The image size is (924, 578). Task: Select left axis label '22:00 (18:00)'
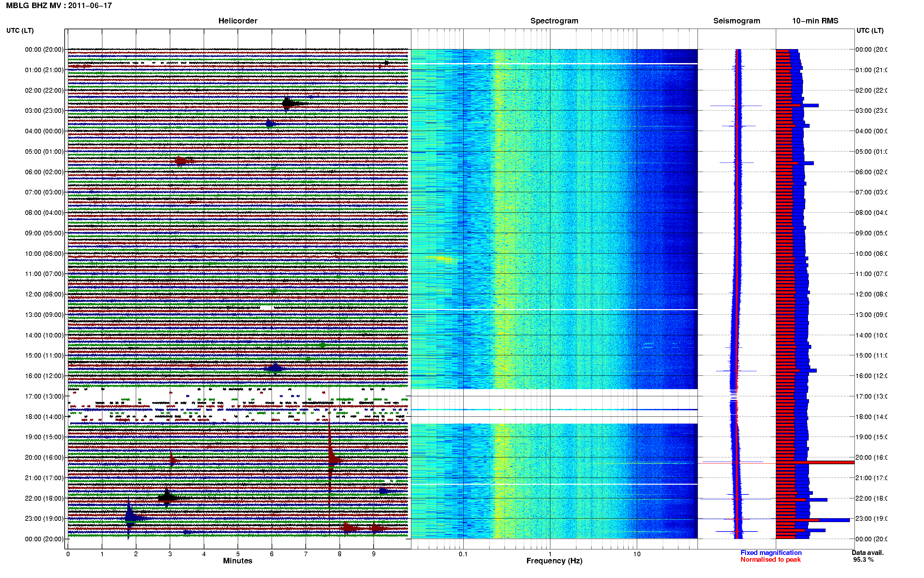[44, 498]
